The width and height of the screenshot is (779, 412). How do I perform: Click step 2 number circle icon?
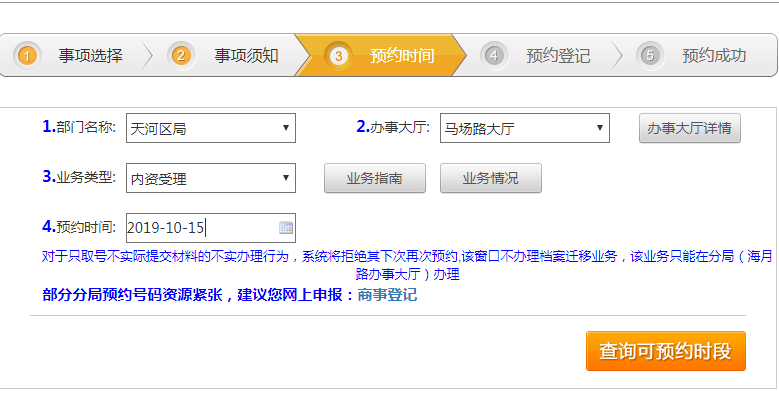tap(181, 56)
